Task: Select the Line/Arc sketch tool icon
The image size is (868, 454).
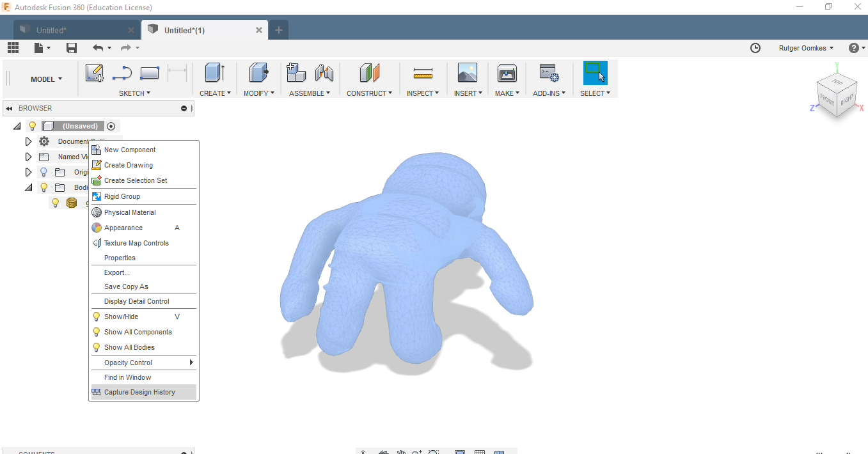Action: [x=122, y=73]
